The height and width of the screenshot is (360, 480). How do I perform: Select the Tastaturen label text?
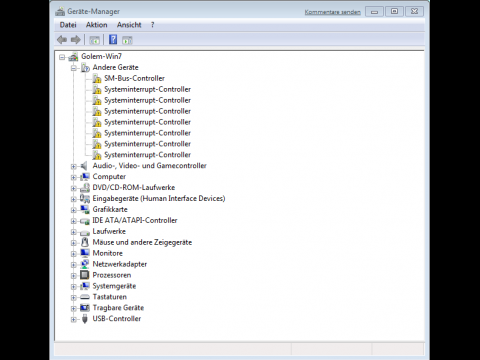110,297
